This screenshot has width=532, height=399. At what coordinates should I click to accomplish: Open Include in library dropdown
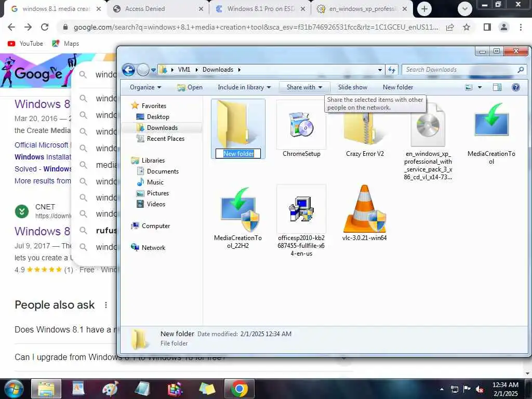click(244, 87)
